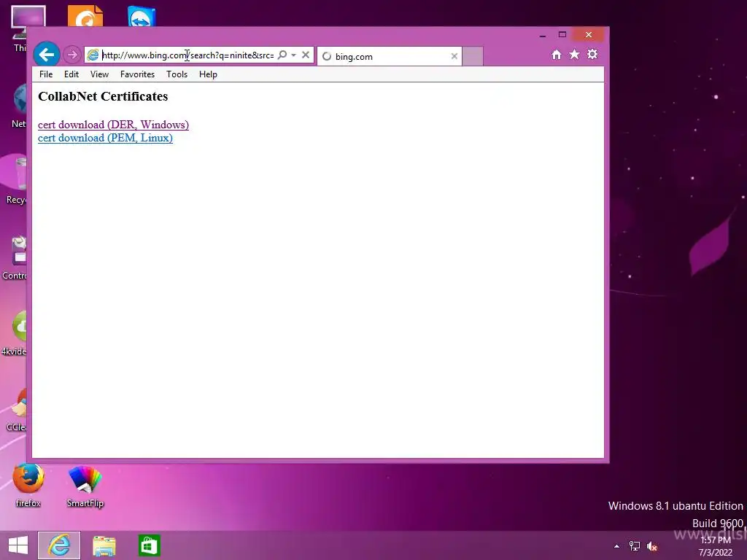Viewport: 747px width, 560px height.
Task: Select the SmartFlip desktop icon
Action: (85, 486)
